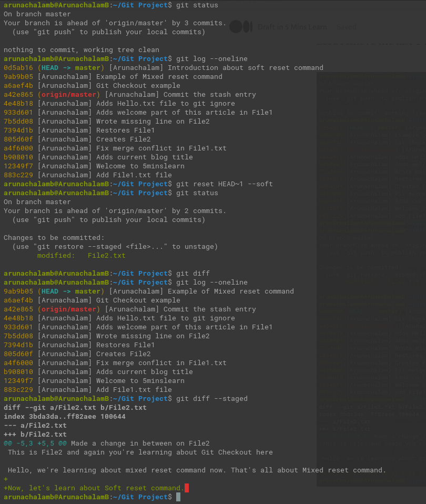Click the command 'git reset HEAD~1 --soft'
This screenshot has height=504, width=426.
pyautogui.click(x=224, y=184)
